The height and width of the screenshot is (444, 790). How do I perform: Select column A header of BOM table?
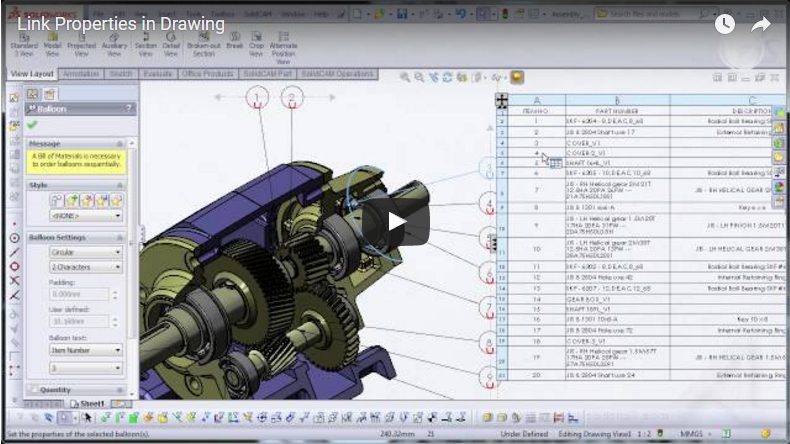point(537,100)
